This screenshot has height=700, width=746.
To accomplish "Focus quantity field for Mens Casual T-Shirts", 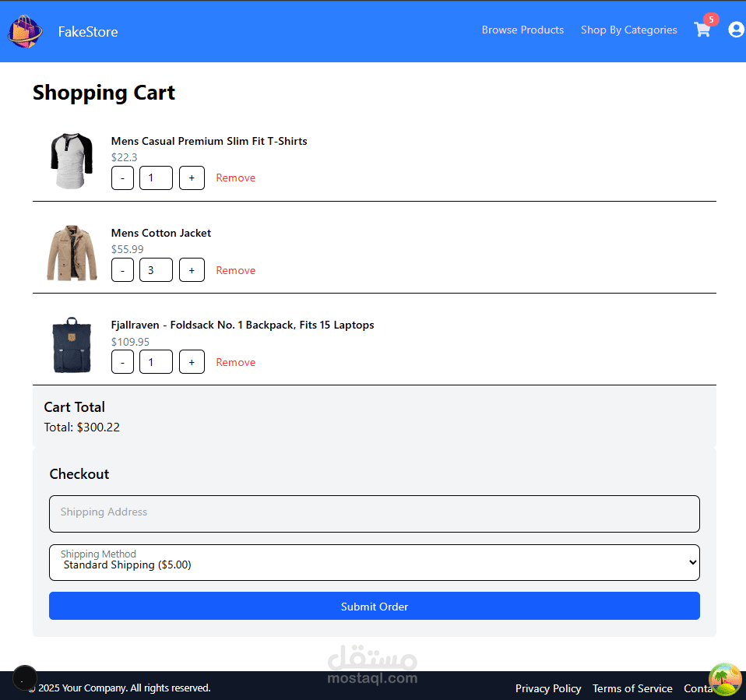I will tap(156, 178).
